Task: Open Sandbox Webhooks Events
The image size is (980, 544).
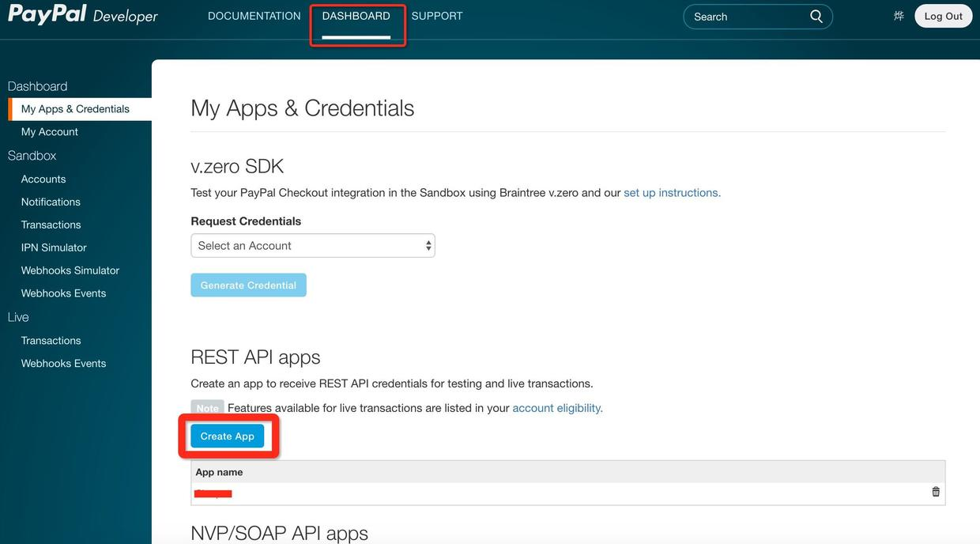Action: 63,293
